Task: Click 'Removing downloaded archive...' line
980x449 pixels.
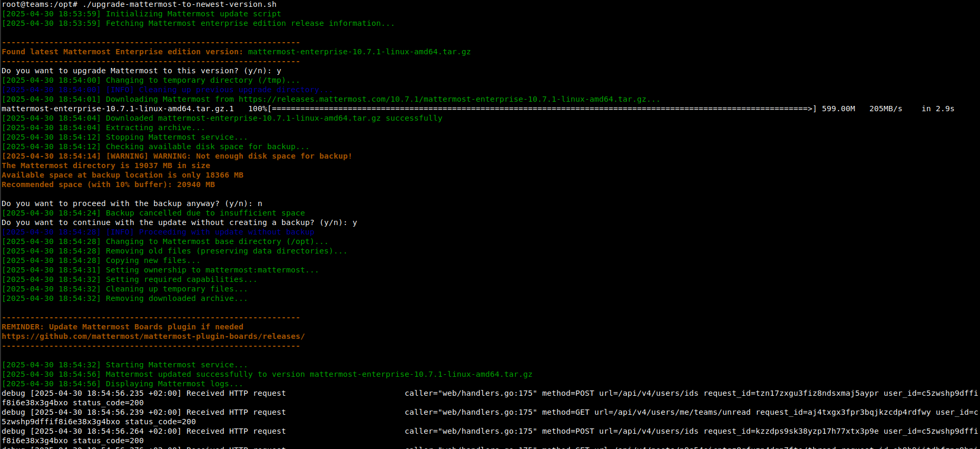Action: 124,298
